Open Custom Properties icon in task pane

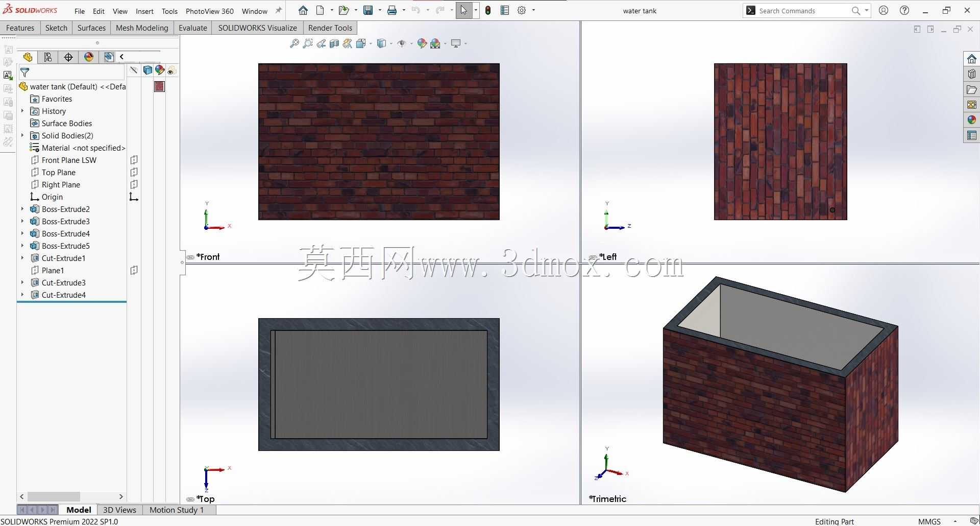pyautogui.click(x=971, y=136)
